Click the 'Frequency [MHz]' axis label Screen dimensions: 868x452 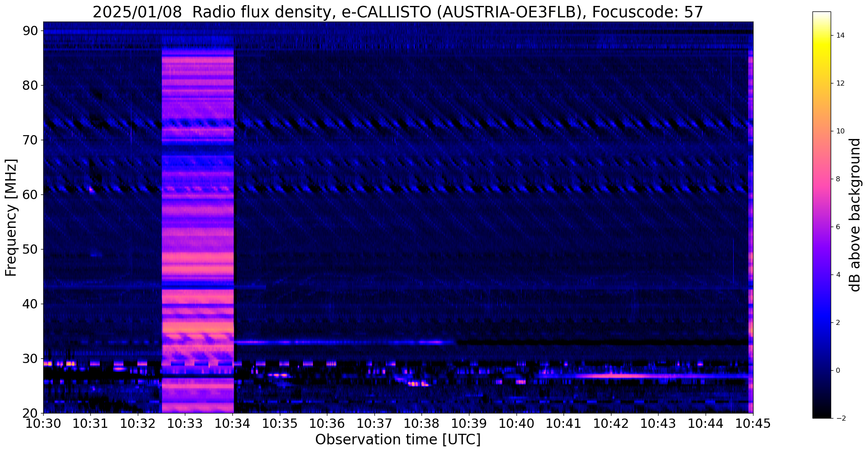pyautogui.click(x=11, y=218)
